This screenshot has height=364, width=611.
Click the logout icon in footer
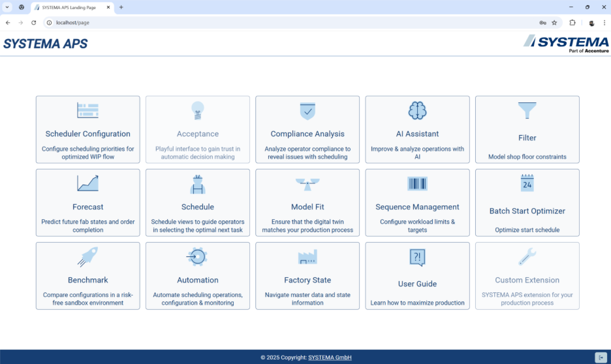point(601,357)
